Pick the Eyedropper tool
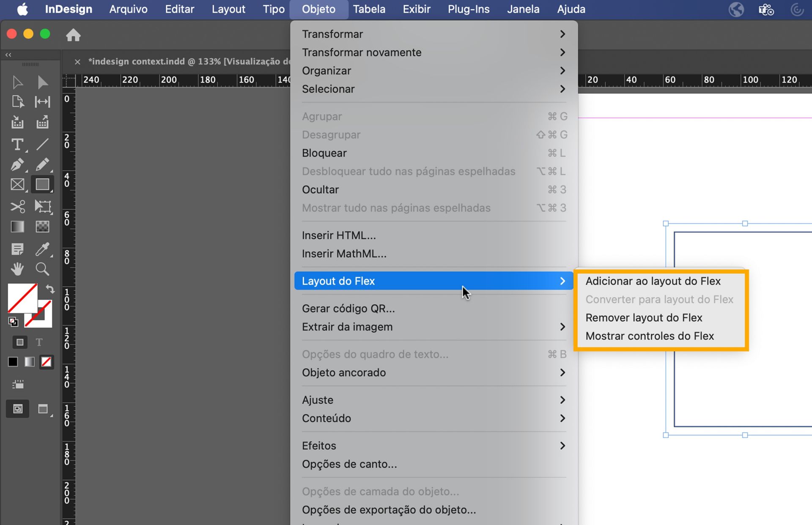The width and height of the screenshot is (812, 525). click(42, 249)
